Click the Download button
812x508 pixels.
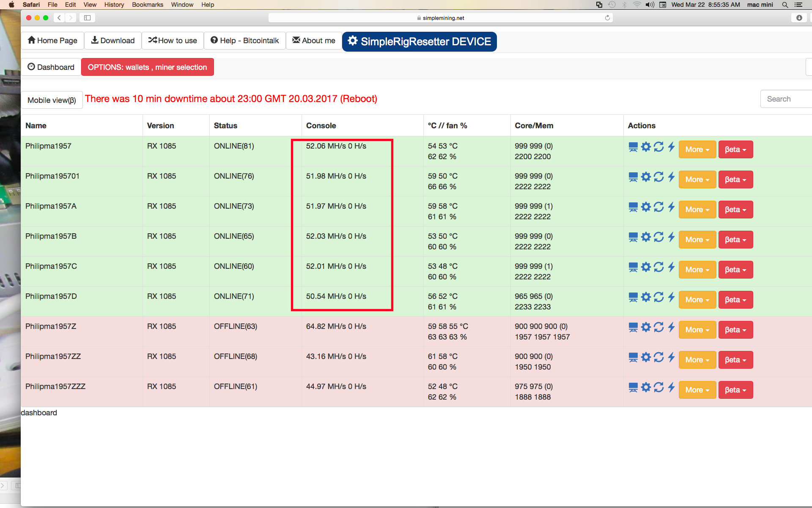(113, 41)
